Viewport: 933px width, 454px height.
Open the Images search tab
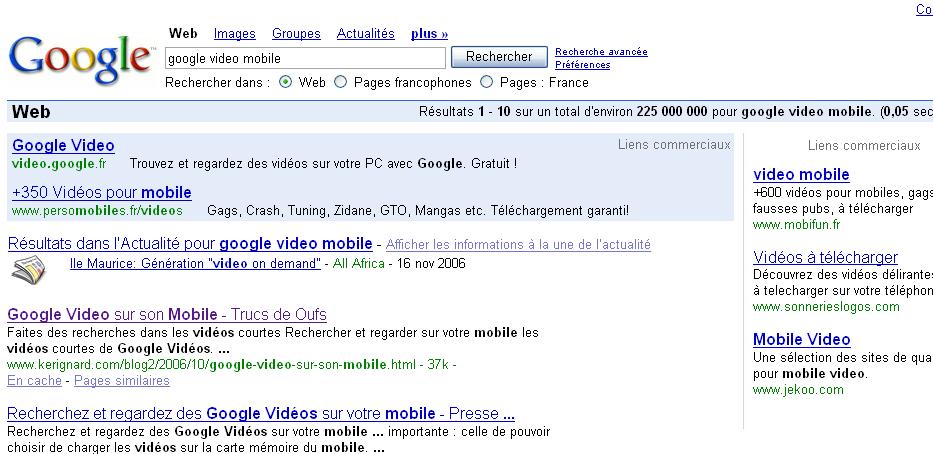(234, 34)
